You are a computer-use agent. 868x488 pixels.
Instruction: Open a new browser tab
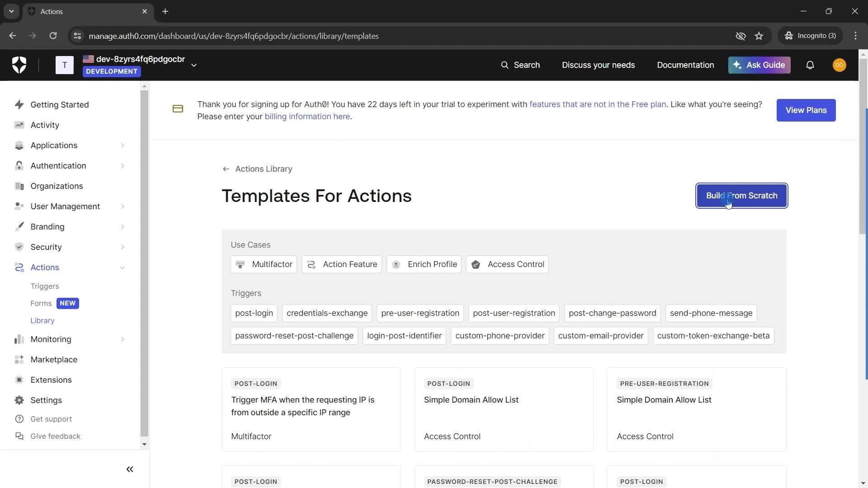(165, 11)
